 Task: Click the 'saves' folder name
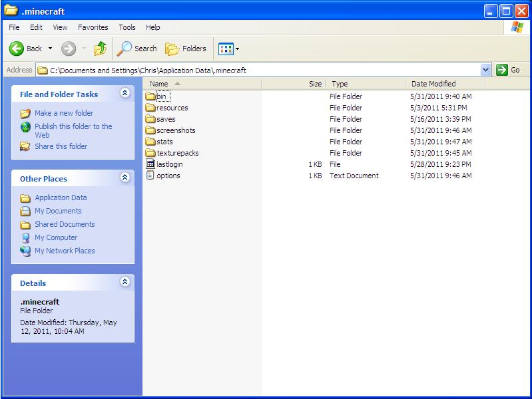(166, 119)
